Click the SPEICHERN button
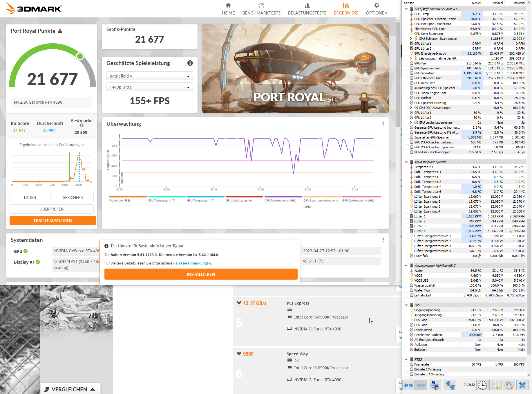The image size is (532, 394). (73, 197)
